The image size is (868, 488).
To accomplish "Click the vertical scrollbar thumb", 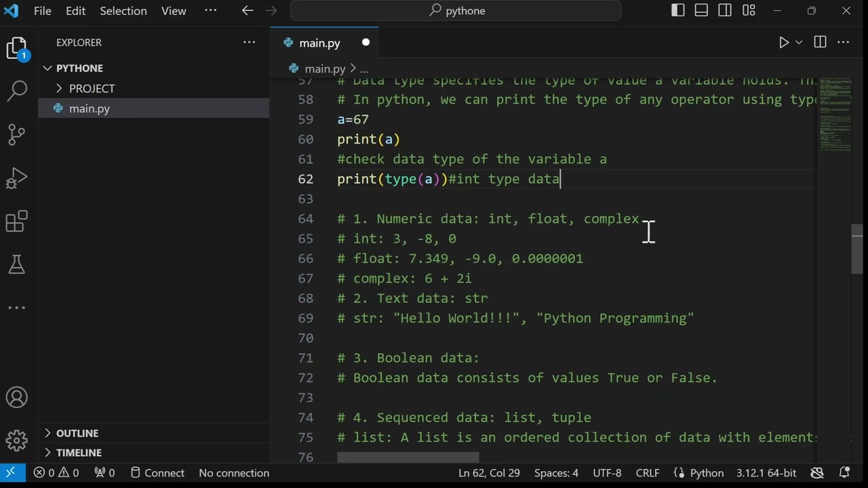I will pyautogui.click(x=857, y=249).
